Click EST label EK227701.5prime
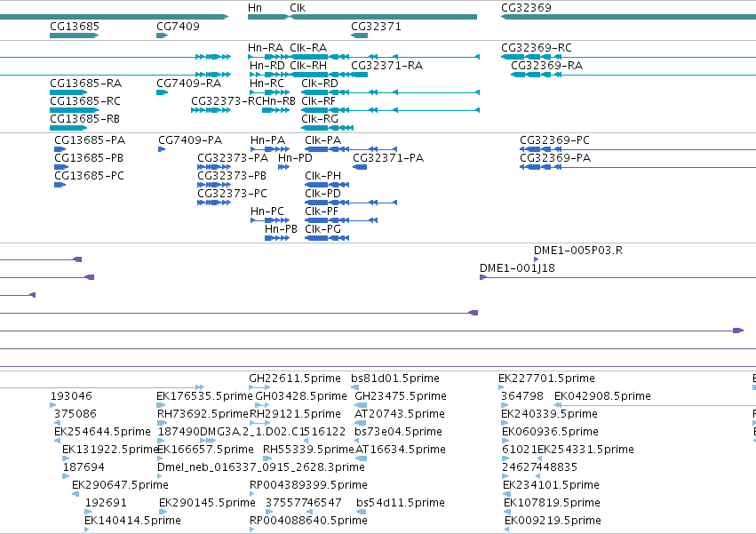The height and width of the screenshot is (534, 756). [x=546, y=379]
